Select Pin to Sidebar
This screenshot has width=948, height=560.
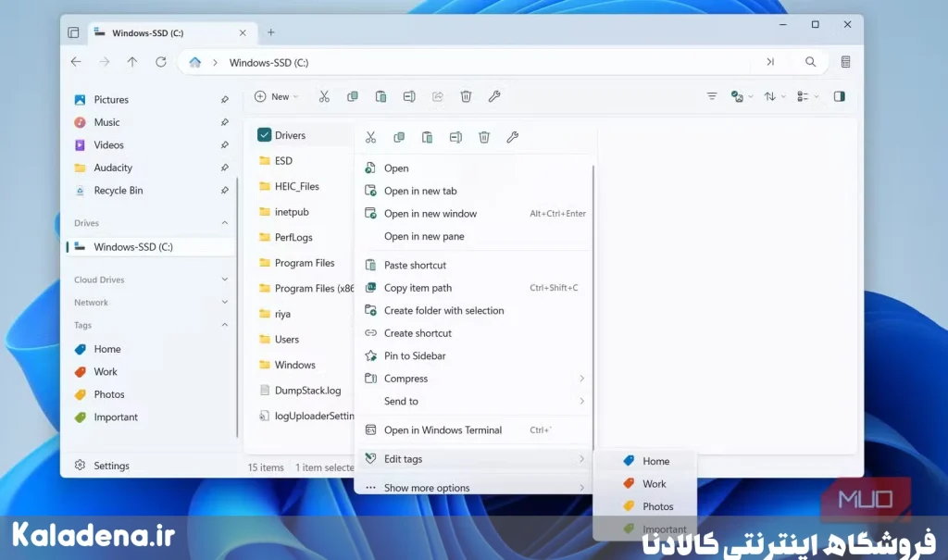click(x=474, y=355)
